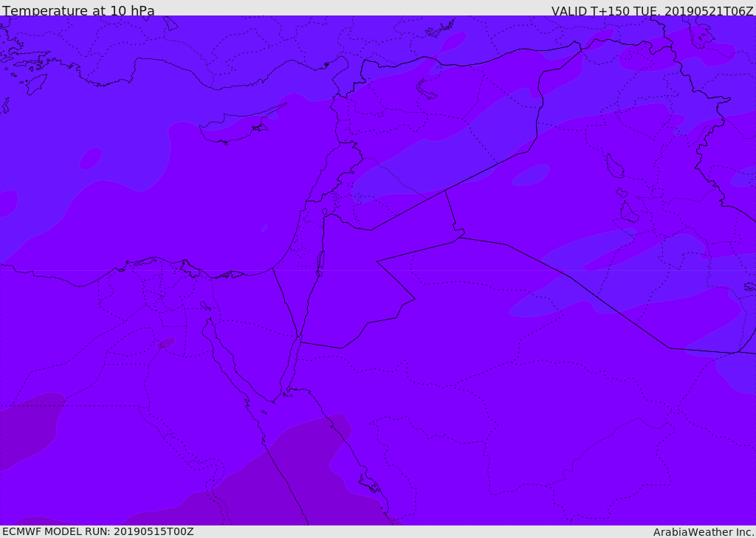756x538 pixels.
Task: Click the 'VALID T+150 TUE. 20190521T06Z' label
Action: coord(652,10)
